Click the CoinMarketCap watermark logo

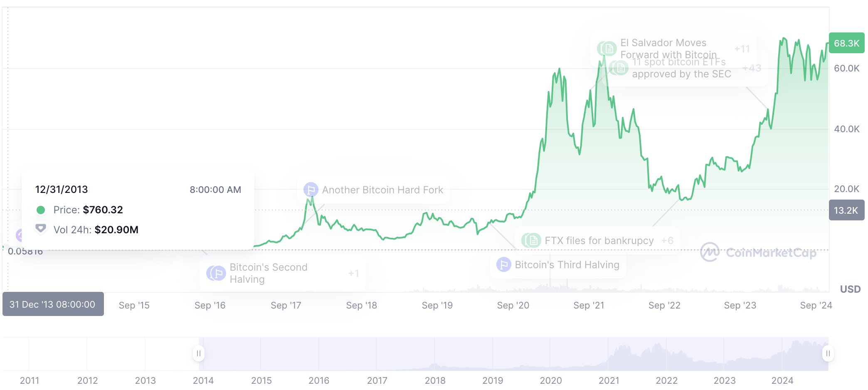pyautogui.click(x=758, y=252)
